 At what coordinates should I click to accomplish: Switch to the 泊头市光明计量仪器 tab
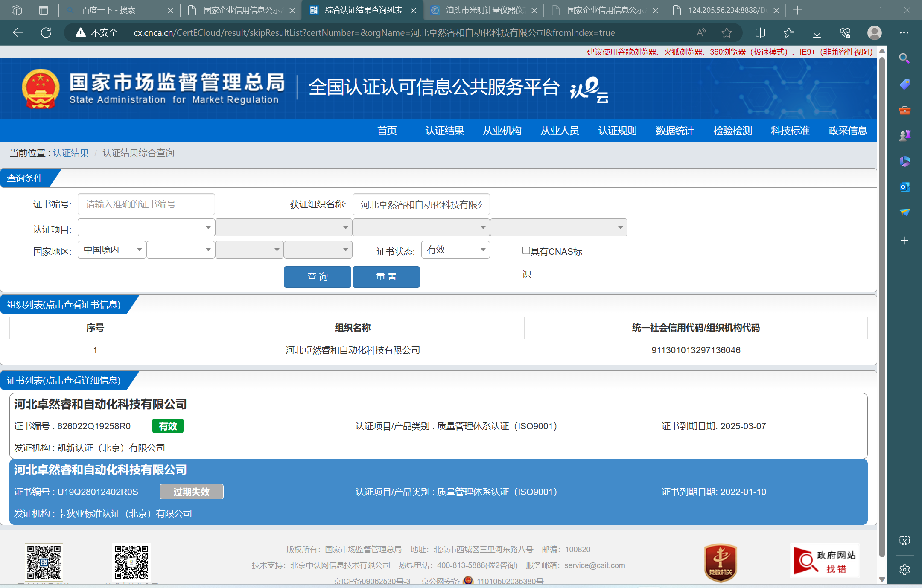pyautogui.click(x=484, y=10)
